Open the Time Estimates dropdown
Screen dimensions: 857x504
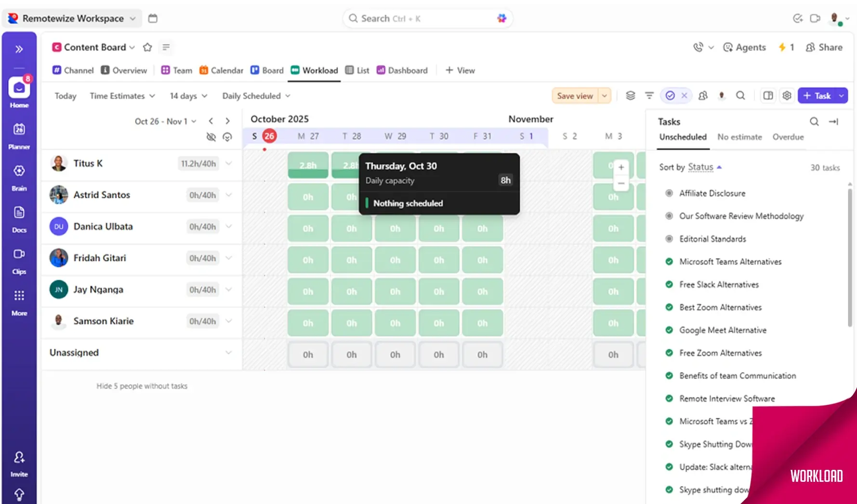coord(122,96)
